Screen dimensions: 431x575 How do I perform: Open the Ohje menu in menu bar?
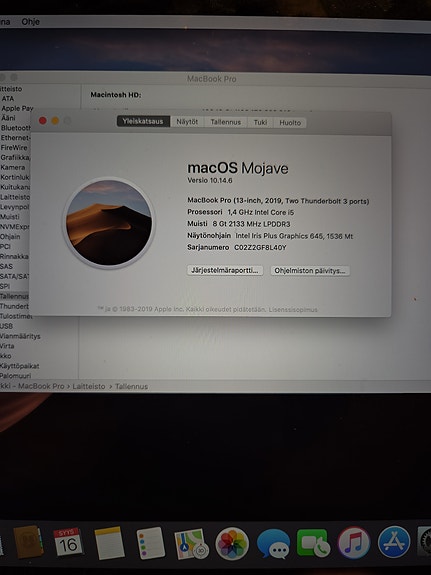point(30,22)
